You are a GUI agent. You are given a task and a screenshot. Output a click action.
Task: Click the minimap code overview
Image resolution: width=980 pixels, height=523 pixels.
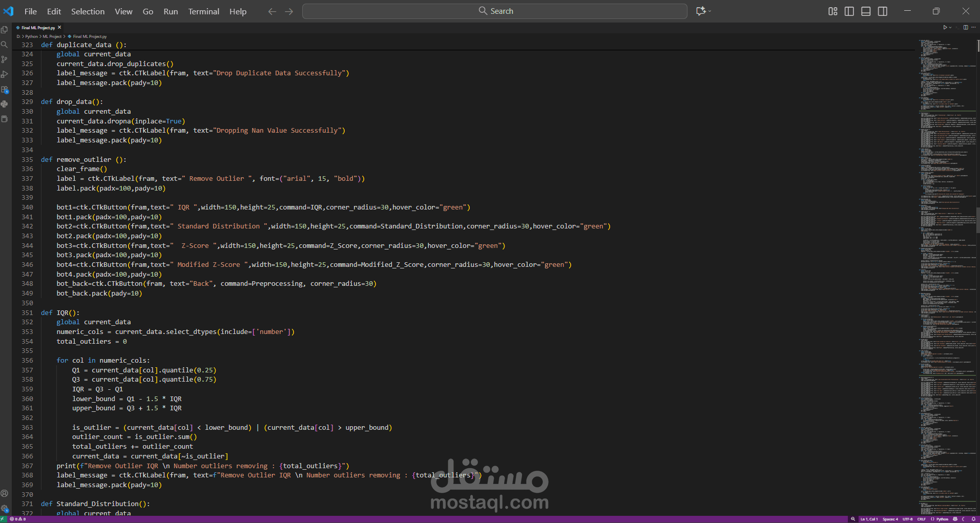948,277
